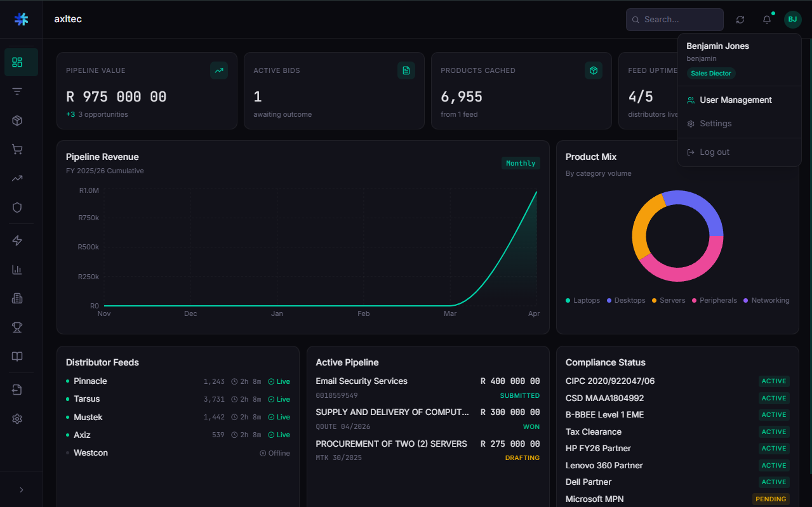Select the Mustek distributor feed
Image resolution: width=812 pixels, height=507 pixels.
[x=178, y=417]
